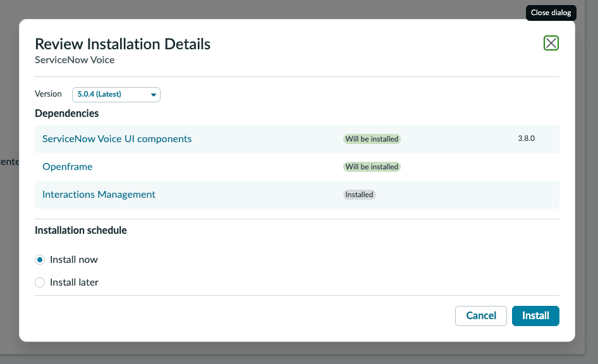Click the Install button

535,316
